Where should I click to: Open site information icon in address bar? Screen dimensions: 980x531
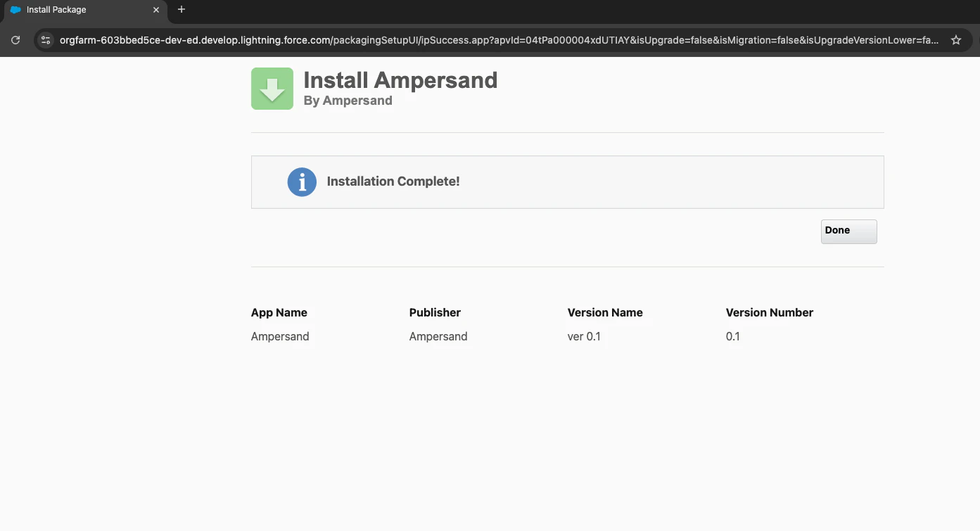click(46, 40)
